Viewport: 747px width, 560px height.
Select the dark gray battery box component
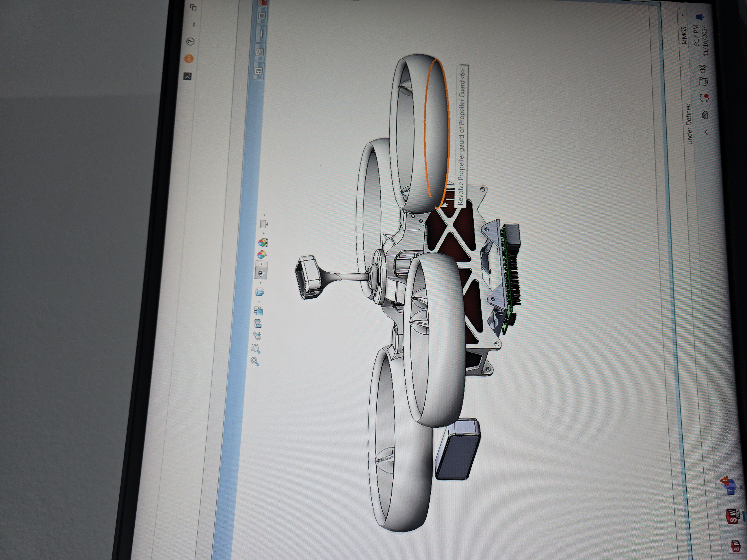458,449
